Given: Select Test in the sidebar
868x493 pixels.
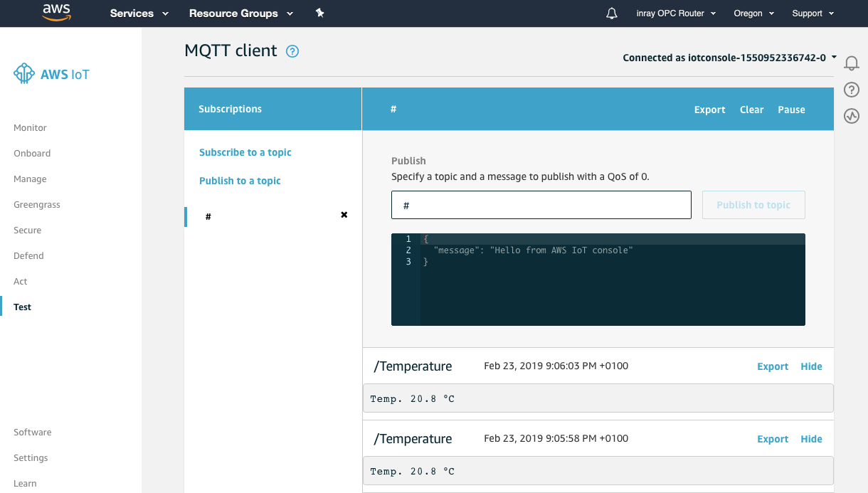Looking at the screenshot, I should click(22, 307).
